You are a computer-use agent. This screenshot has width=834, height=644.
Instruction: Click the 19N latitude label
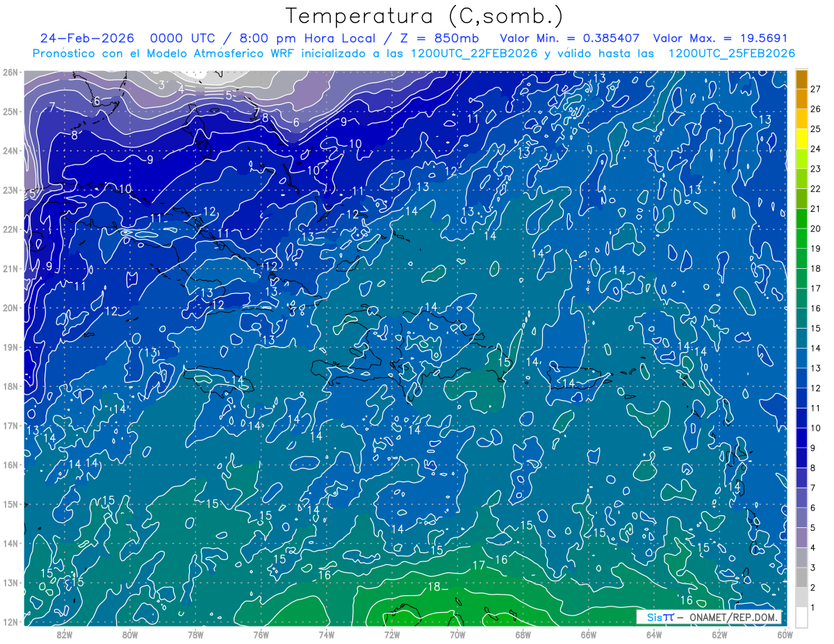(10, 347)
